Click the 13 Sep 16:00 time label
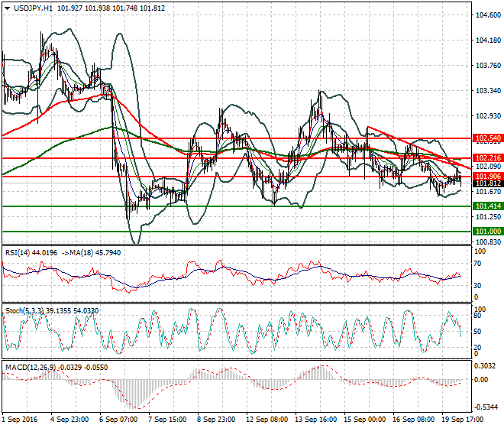 [x=312, y=420]
